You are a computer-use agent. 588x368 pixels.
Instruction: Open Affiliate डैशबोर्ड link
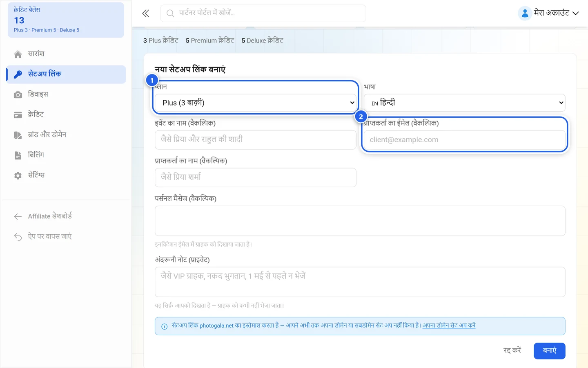[x=66, y=216]
